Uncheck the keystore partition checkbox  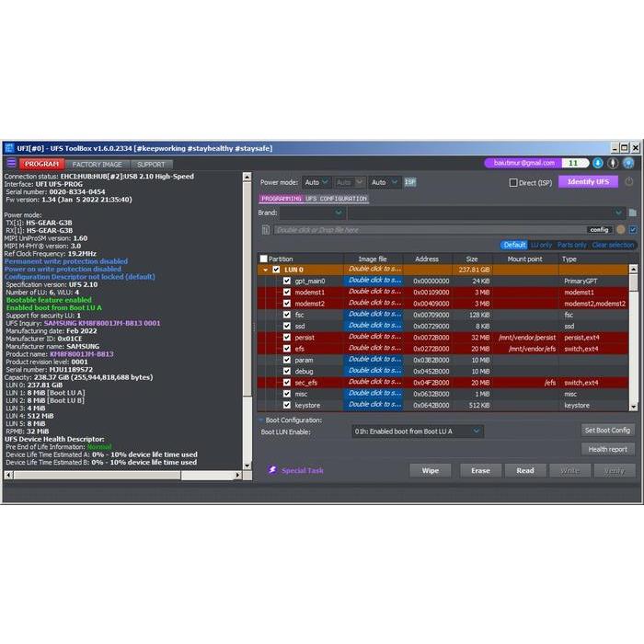point(287,405)
